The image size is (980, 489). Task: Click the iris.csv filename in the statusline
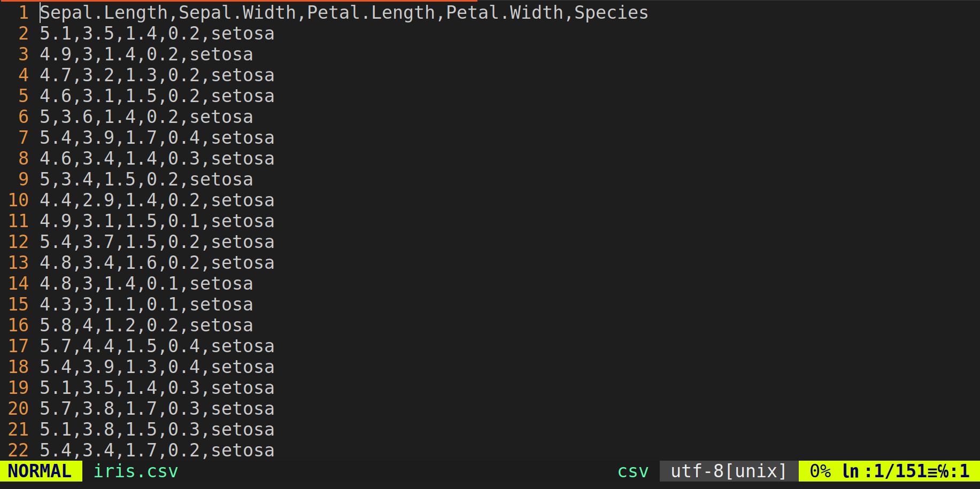click(136, 471)
